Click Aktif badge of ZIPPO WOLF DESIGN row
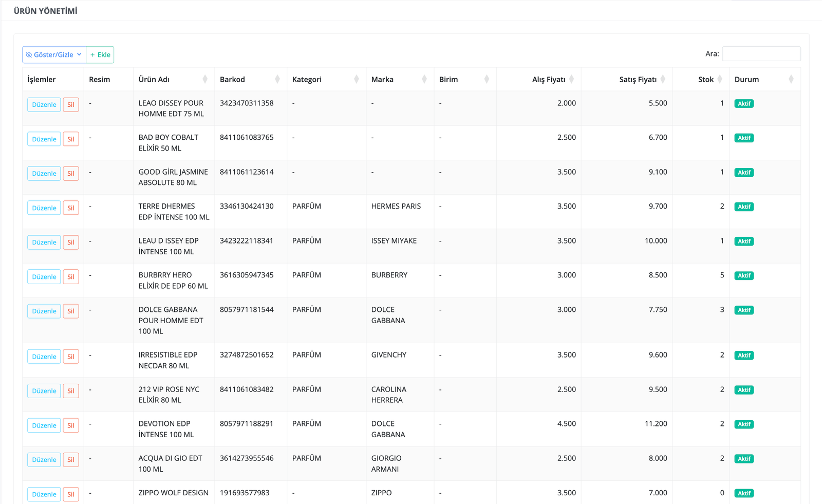The image size is (822, 504). pyautogui.click(x=744, y=493)
